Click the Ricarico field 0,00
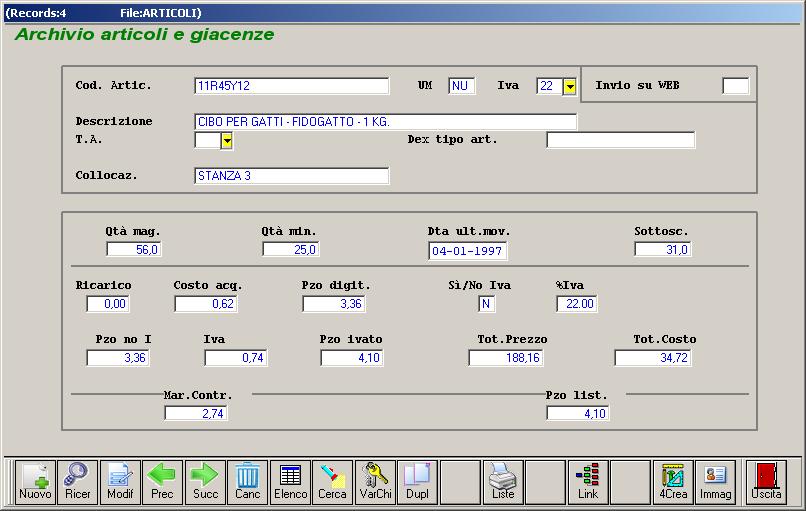The width and height of the screenshot is (806, 511). [107, 304]
